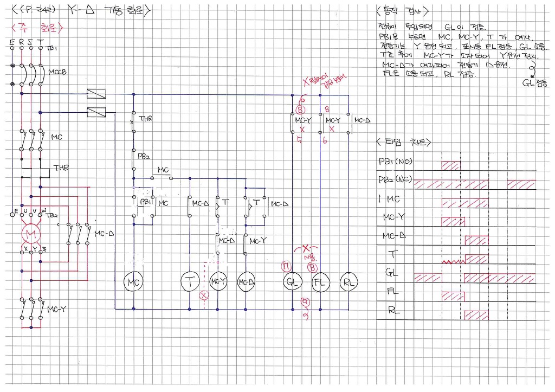Click 'PB2 (NC)' row label in time chart
555x392 pixels.
pyautogui.click(x=395, y=179)
